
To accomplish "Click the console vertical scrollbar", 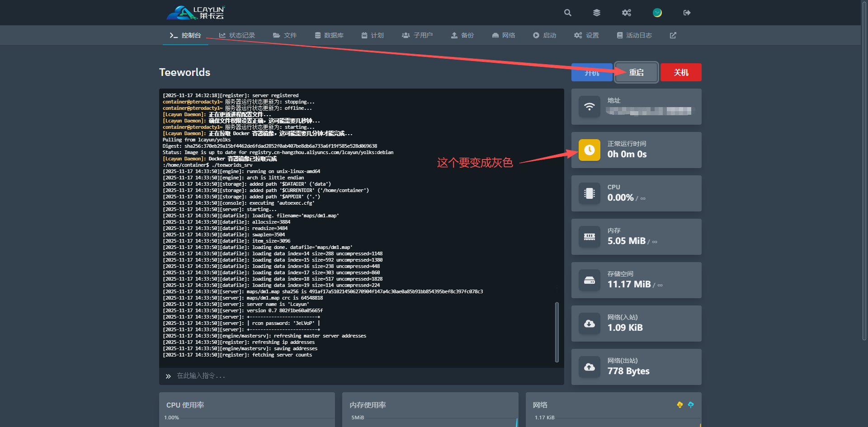I will (x=557, y=332).
